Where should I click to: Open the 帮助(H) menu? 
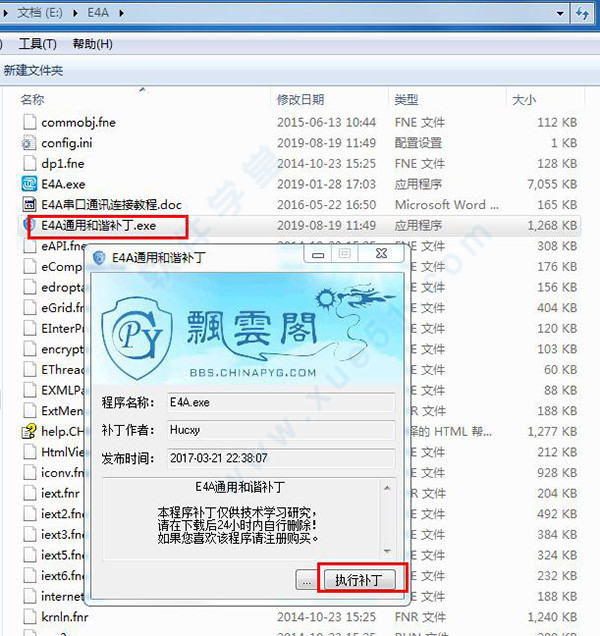(92, 44)
